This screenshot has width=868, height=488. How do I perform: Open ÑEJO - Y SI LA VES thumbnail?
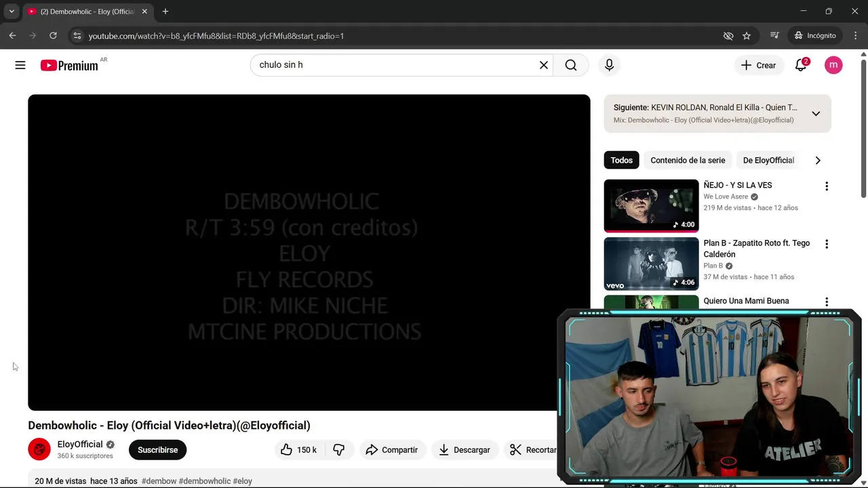point(651,205)
